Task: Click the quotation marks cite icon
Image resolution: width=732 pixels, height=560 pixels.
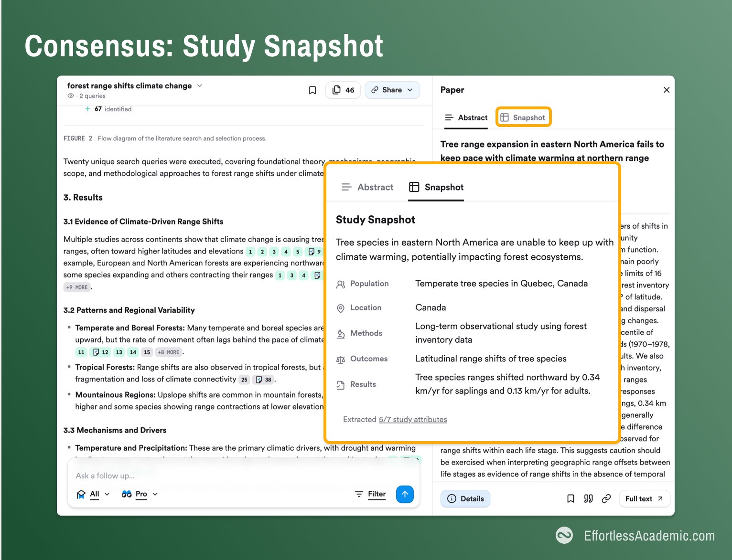Action: pos(588,498)
